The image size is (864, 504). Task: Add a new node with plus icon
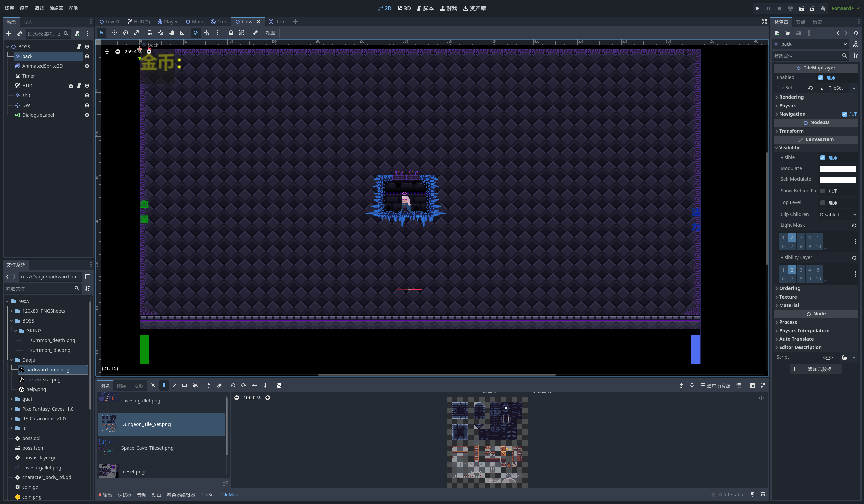point(9,34)
